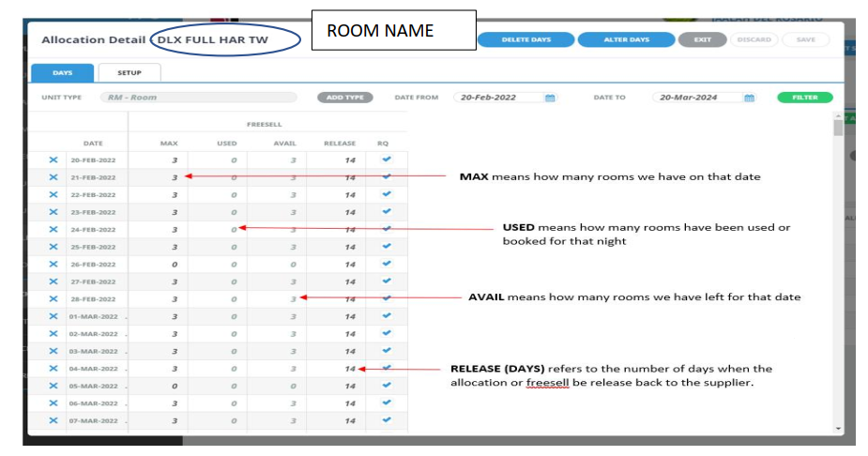The image size is (868, 456).
Task: Delete the 20-FEB-2022 row with X icon
Action: 53,160
